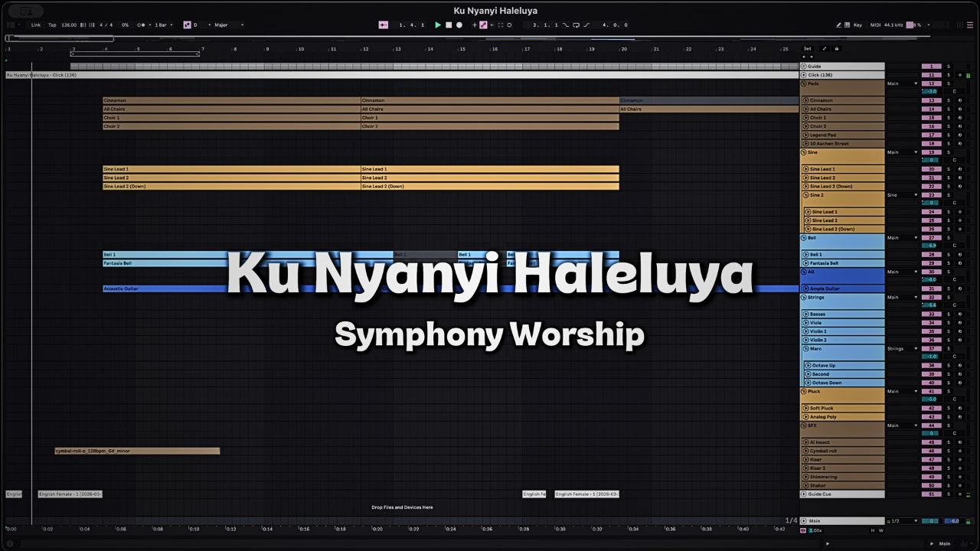Click the Loop switch icon in transport

point(576,25)
